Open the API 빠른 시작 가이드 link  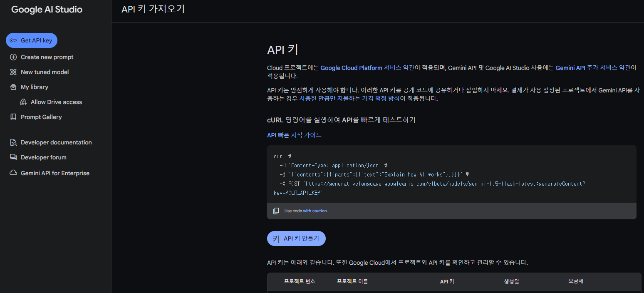[294, 135]
